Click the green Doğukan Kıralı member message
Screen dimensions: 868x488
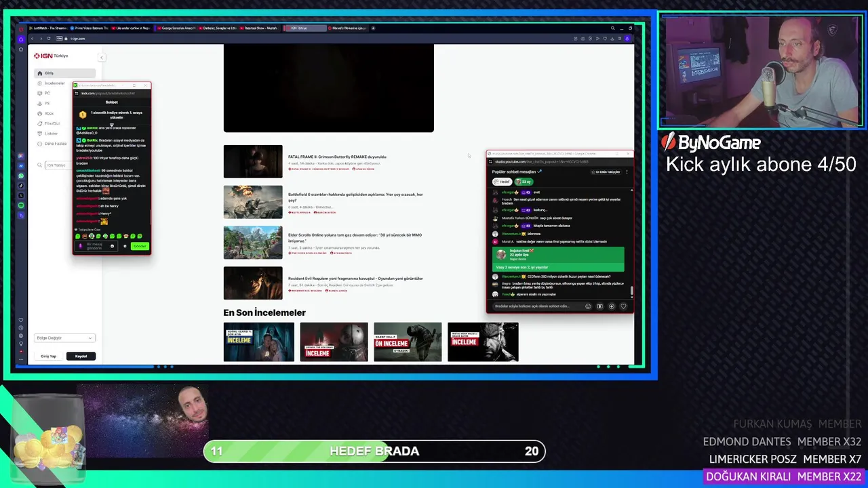(x=558, y=259)
